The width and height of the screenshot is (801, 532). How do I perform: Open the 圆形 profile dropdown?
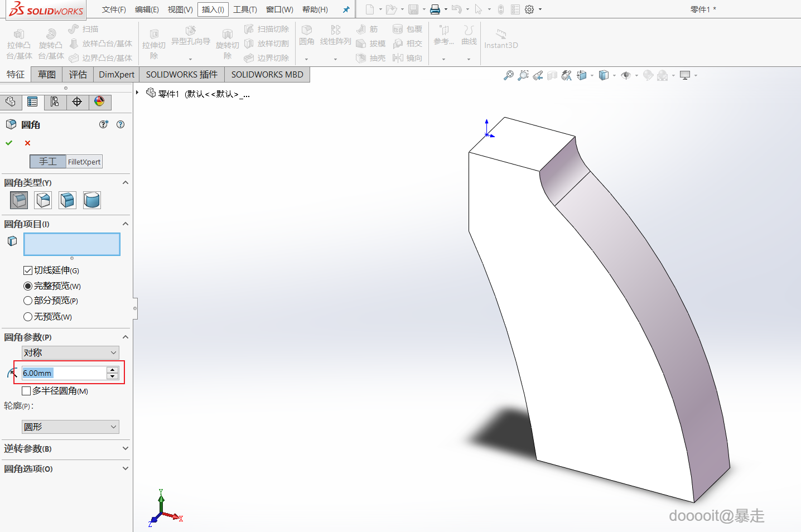[x=70, y=427]
